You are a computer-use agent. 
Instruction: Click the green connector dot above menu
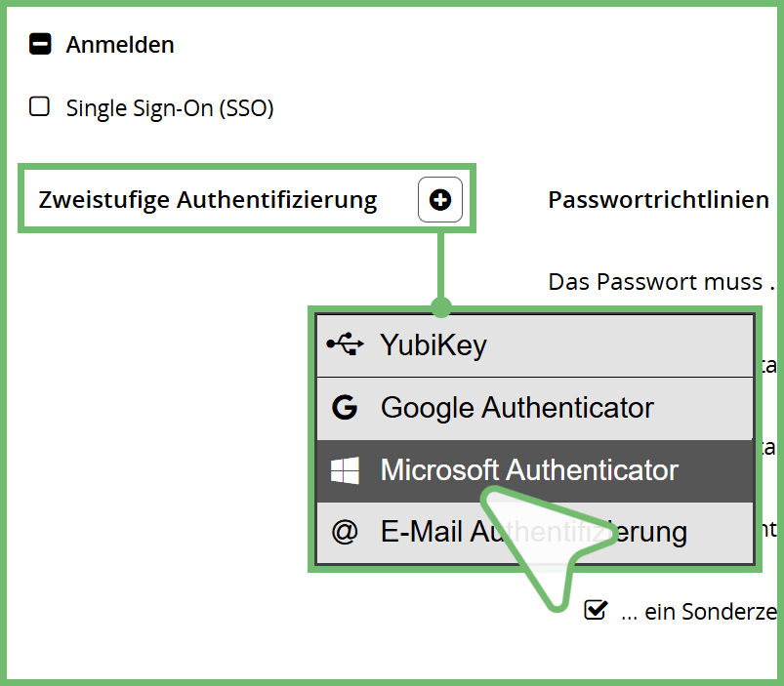click(x=441, y=308)
